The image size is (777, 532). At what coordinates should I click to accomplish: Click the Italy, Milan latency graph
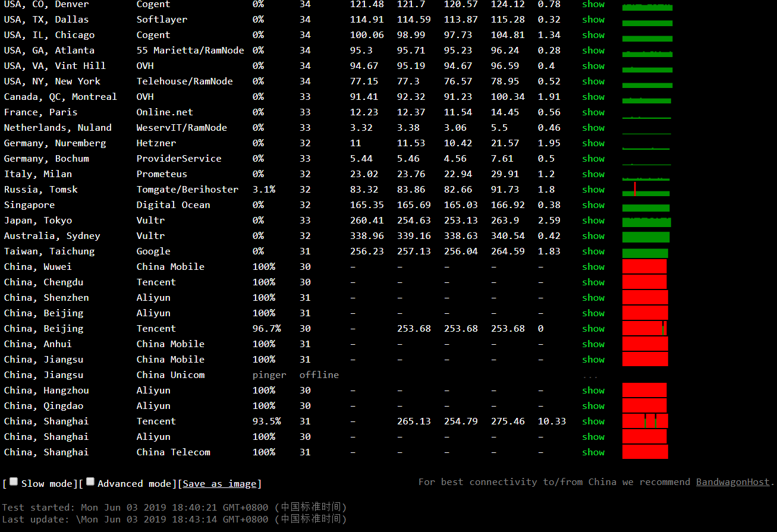(646, 178)
